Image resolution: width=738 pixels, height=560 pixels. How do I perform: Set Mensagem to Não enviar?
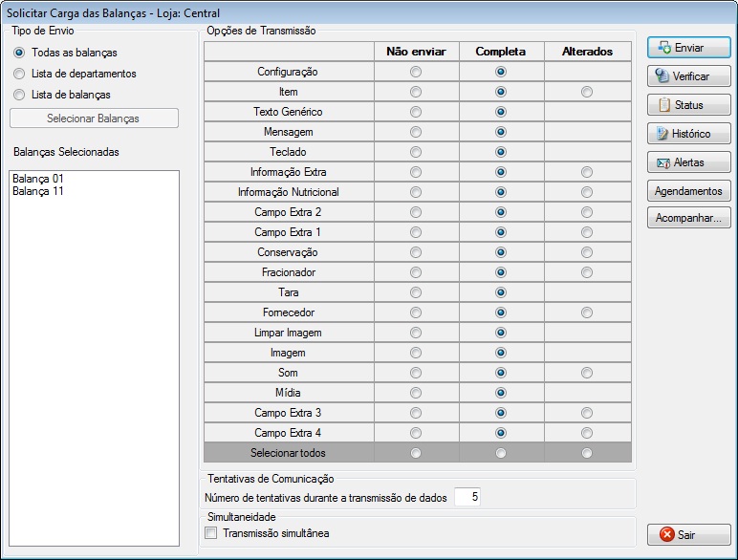416,132
